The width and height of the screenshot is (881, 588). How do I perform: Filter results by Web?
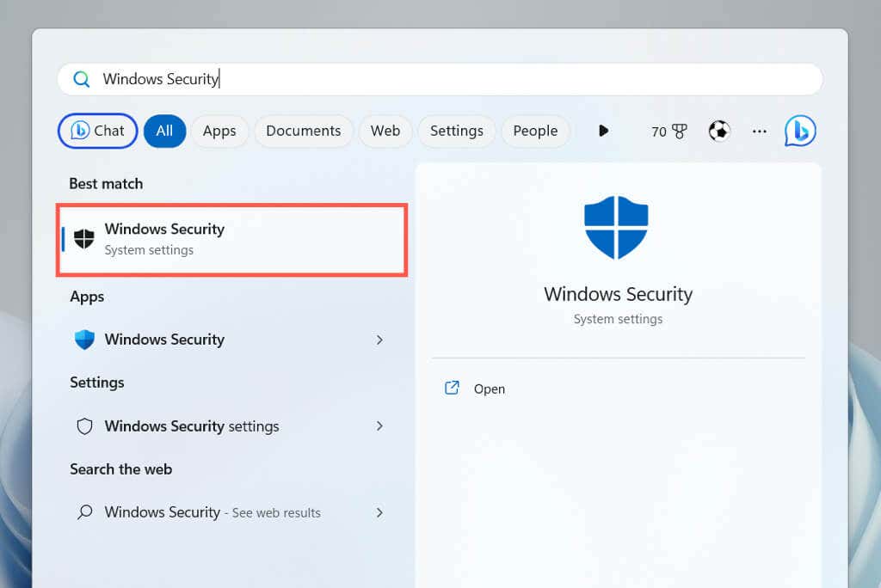point(385,131)
